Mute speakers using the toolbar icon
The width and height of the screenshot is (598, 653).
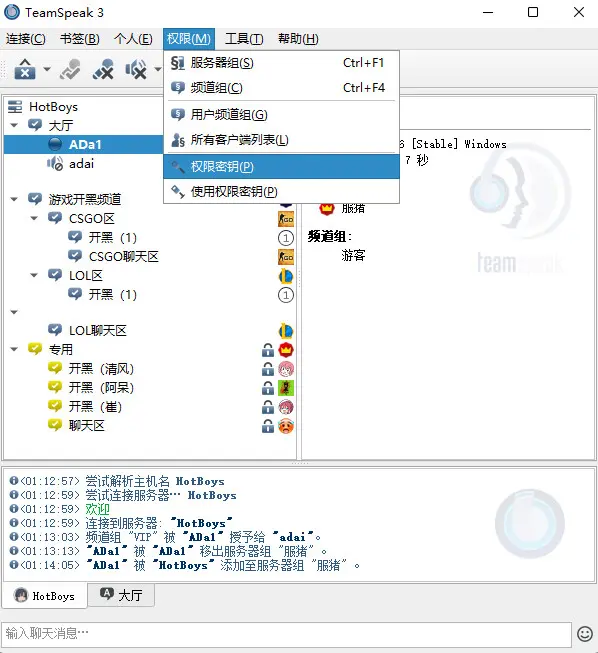pyautogui.click(x=136, y=69)
